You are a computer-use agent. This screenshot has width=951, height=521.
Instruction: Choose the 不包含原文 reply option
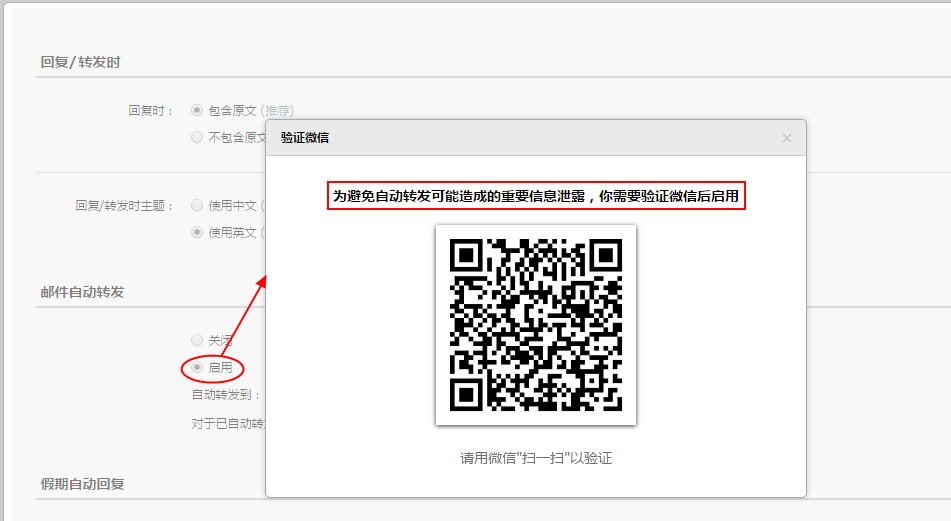click(197, 137)
